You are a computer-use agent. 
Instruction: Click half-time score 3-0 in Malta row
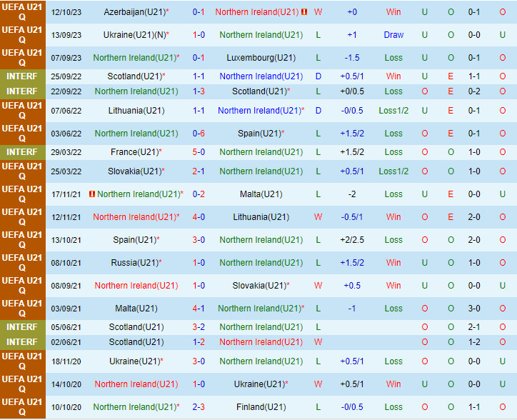pos(474,308)
